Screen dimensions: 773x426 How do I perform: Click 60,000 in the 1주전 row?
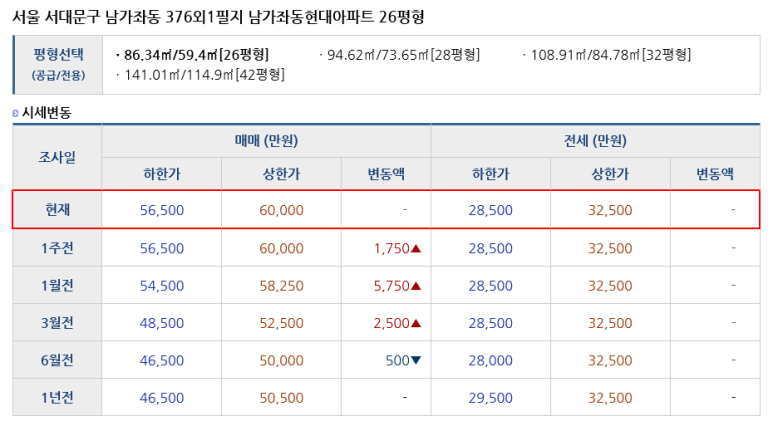point(281,248)
